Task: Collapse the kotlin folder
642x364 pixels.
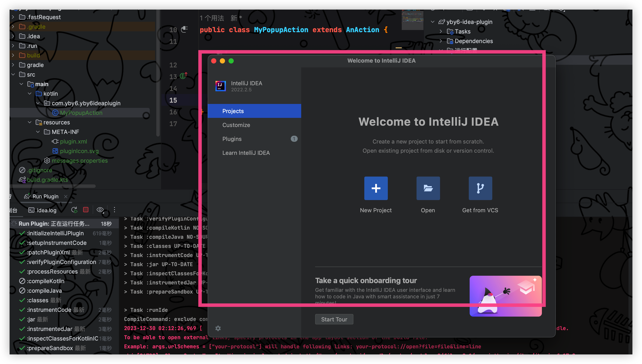Action: 30,94
